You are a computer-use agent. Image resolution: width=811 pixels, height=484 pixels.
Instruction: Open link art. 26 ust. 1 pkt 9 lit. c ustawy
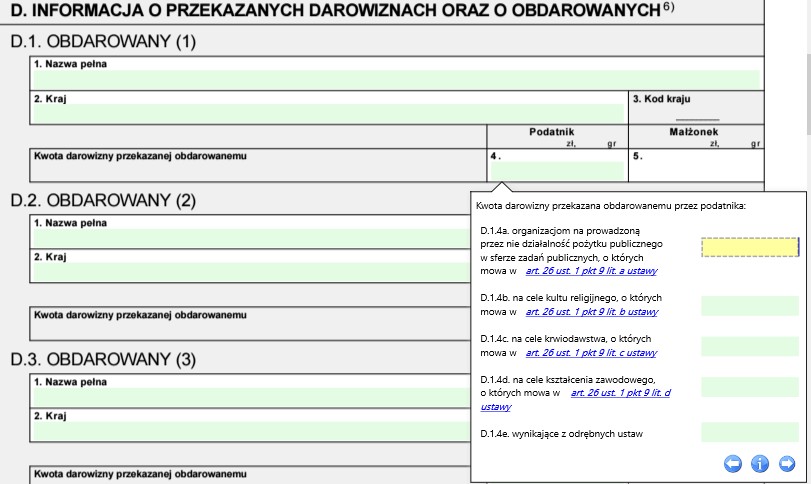[x=591, y=352]
